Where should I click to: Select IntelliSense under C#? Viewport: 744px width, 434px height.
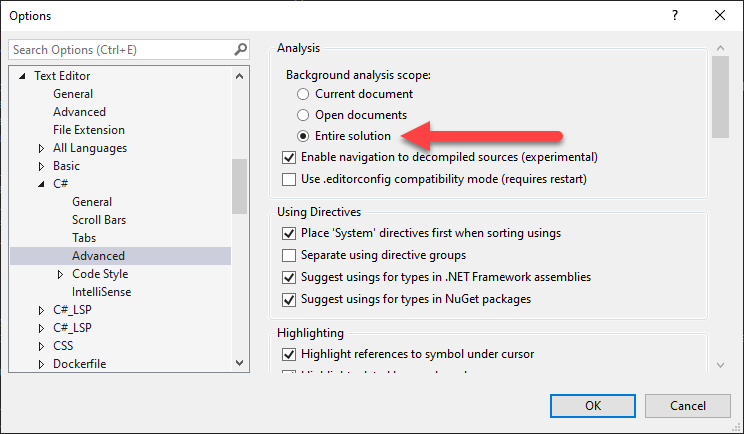point(101,292)
